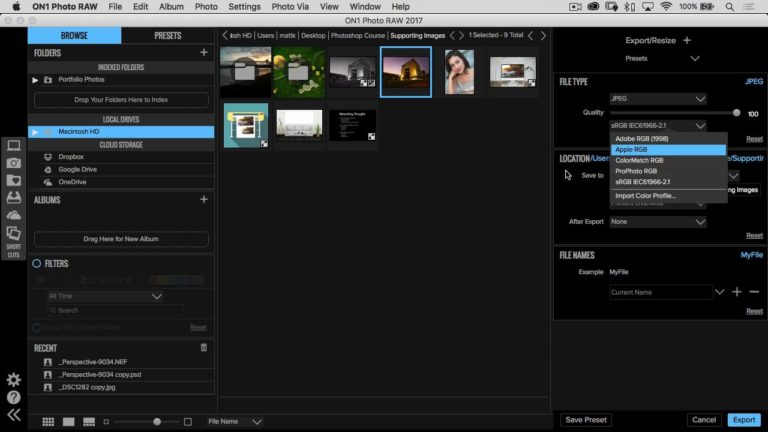Open the local drives shortcut icon
The image size is (768, 432).
tap(14, 197)
